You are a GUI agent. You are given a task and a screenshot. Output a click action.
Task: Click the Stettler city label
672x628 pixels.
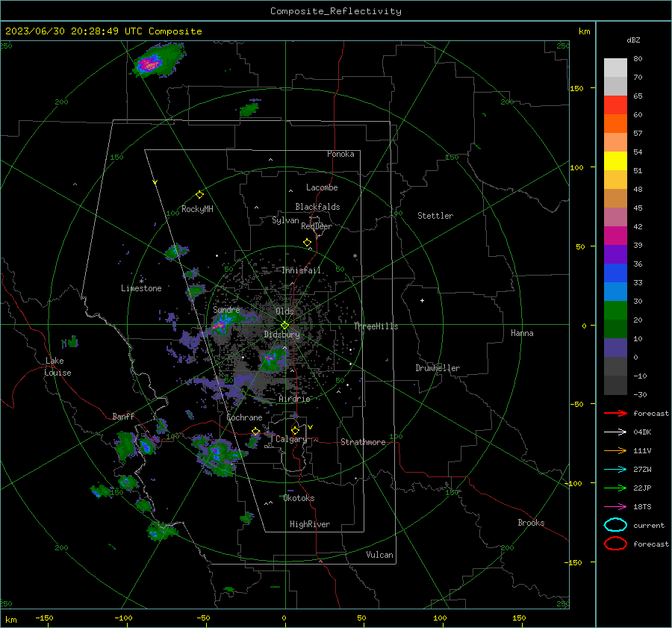(435, 216)
